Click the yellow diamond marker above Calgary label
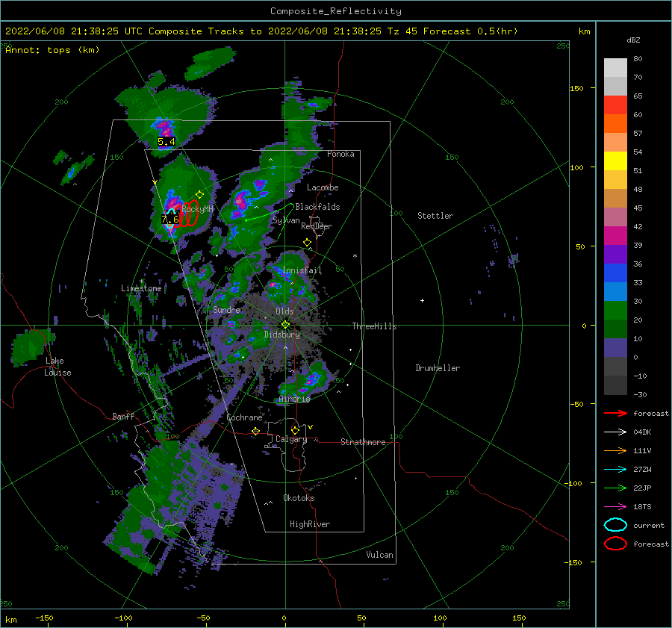672x628 pixels. [x=295, y=430]
